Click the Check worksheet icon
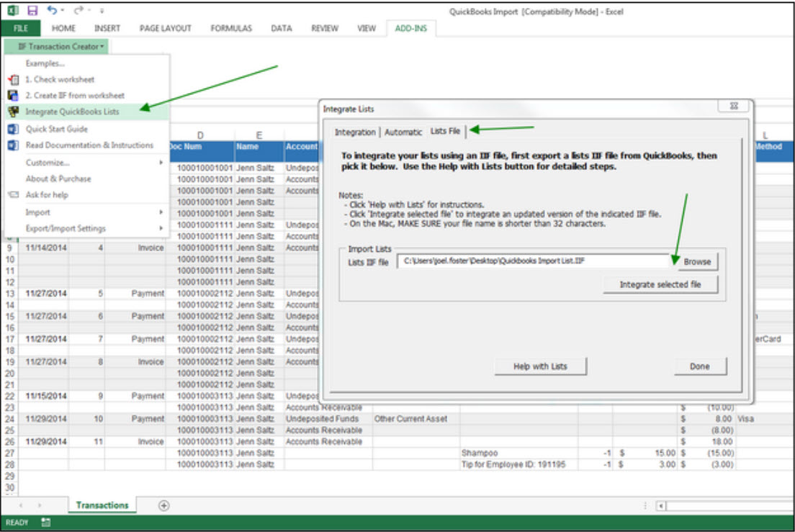 click(14, 79)
